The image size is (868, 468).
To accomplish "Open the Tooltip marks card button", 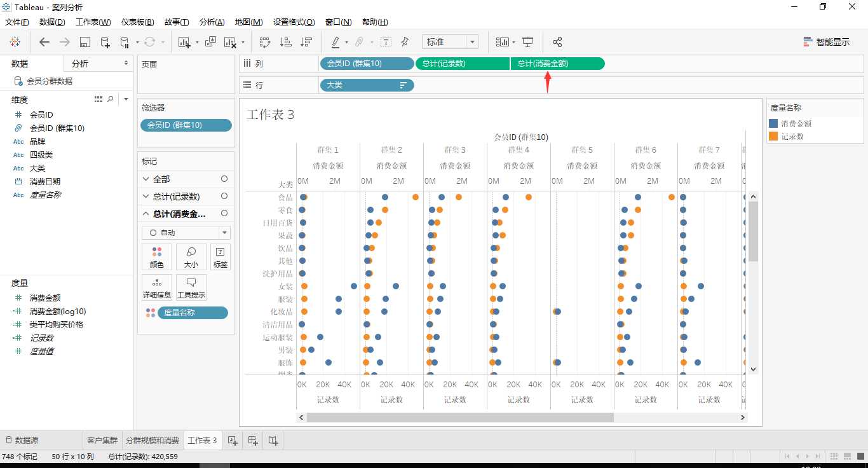I will (191, 287).
